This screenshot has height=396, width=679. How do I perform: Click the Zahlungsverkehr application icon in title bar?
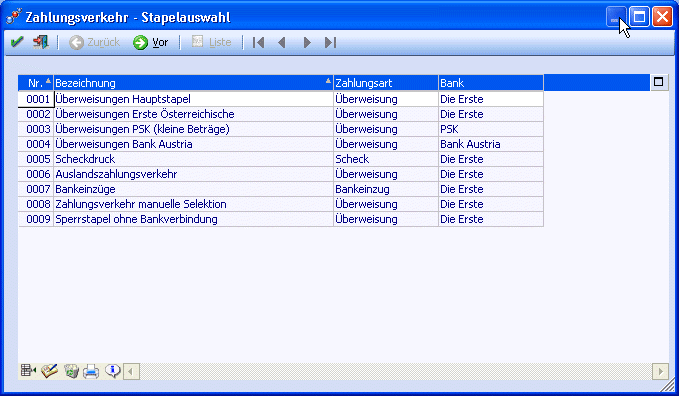13,17
